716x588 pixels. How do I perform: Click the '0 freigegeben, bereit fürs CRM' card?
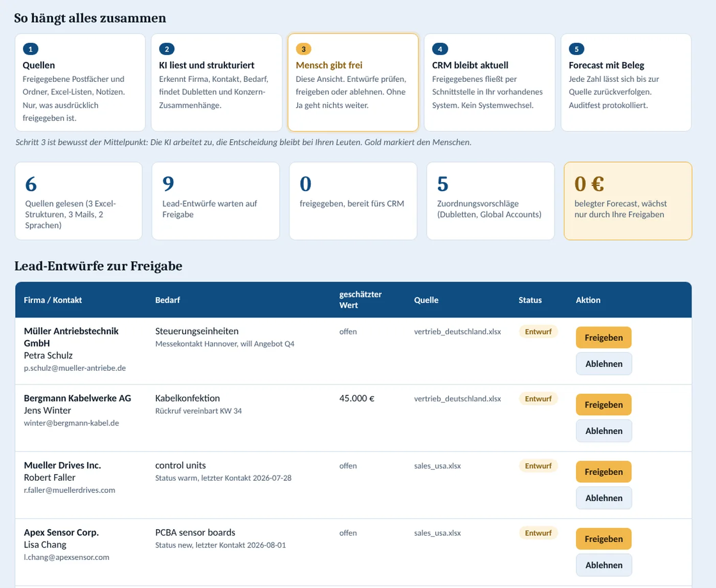[353, 201]
